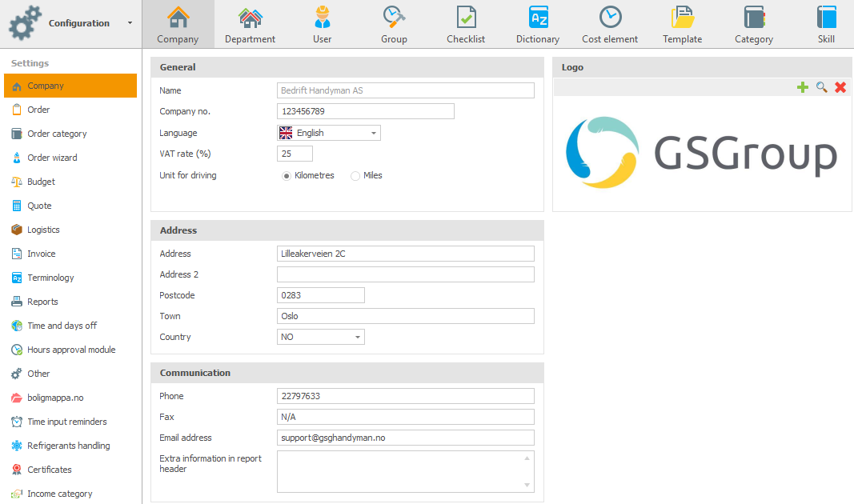The image size is (854, 504).
Task: Open the Dictionary ribbon tab
Action: point(538,25)
